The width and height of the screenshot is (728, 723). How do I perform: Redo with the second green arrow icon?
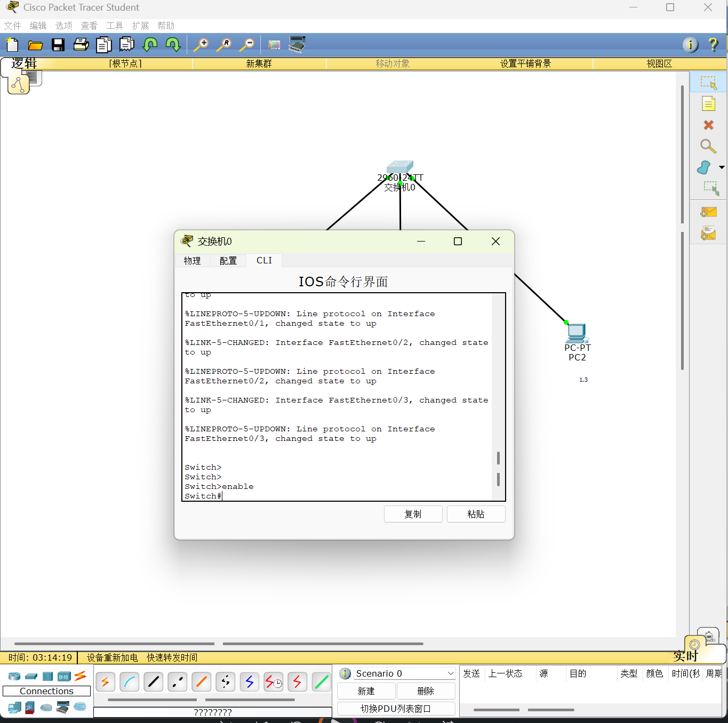pyautogui.click(x=173, y=45)
